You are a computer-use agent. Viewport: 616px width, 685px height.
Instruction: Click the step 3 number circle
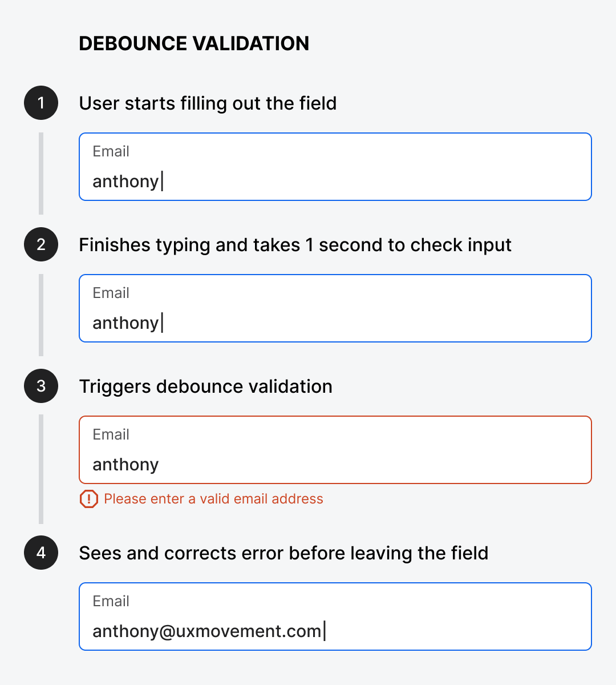coord(41,386)
